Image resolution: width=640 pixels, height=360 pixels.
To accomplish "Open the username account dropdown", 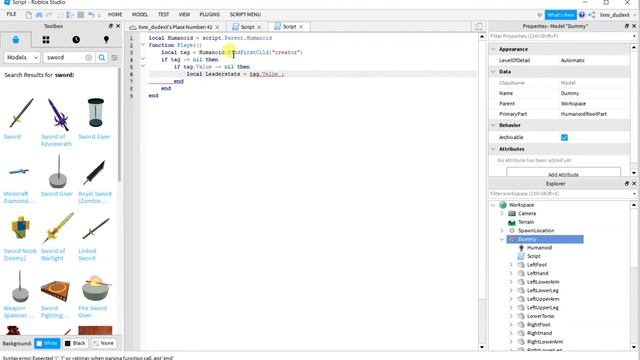I will tap(617, 15).
